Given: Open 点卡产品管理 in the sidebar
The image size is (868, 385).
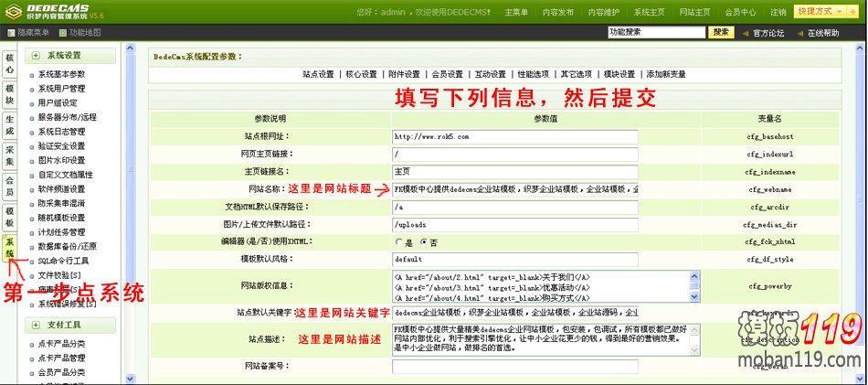Looking at the screenshot, I should pos(61,358).
